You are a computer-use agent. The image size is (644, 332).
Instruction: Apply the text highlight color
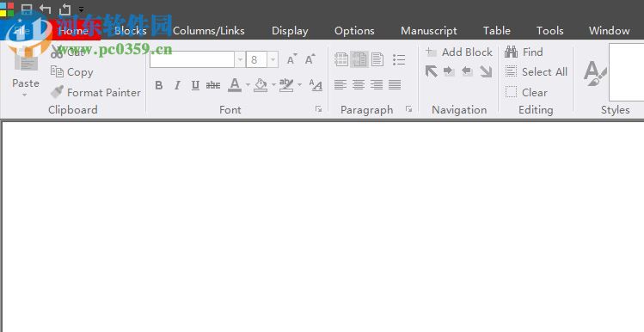pos(286,85)
